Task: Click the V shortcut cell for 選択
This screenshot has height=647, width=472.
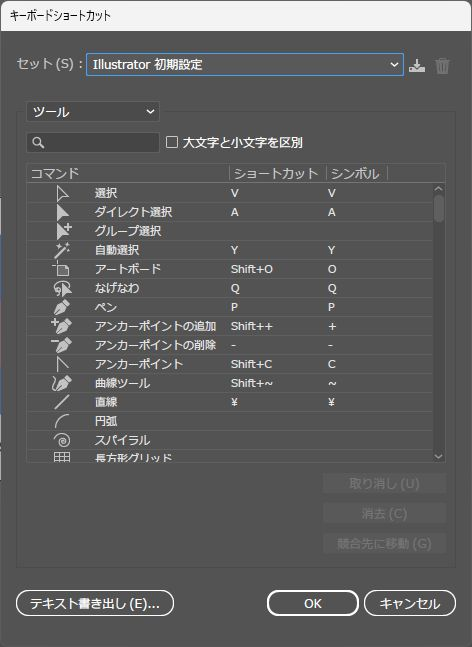Action: 235,193
